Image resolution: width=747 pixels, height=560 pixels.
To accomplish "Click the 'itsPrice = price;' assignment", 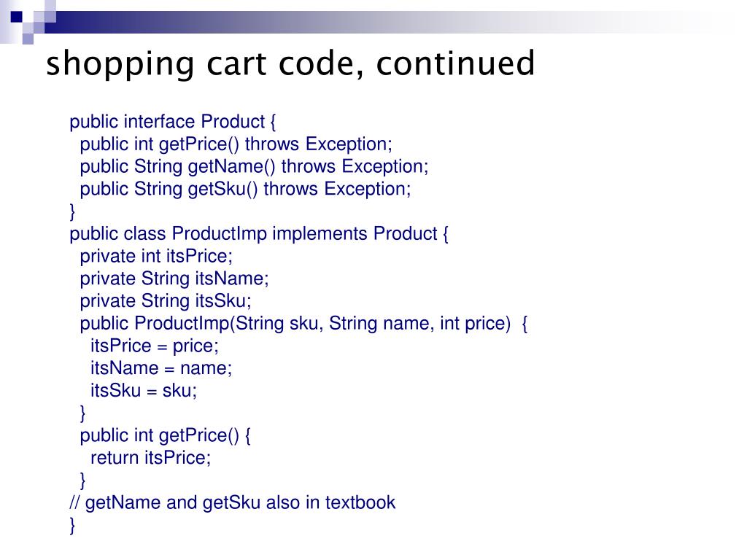I will (155, 346).
